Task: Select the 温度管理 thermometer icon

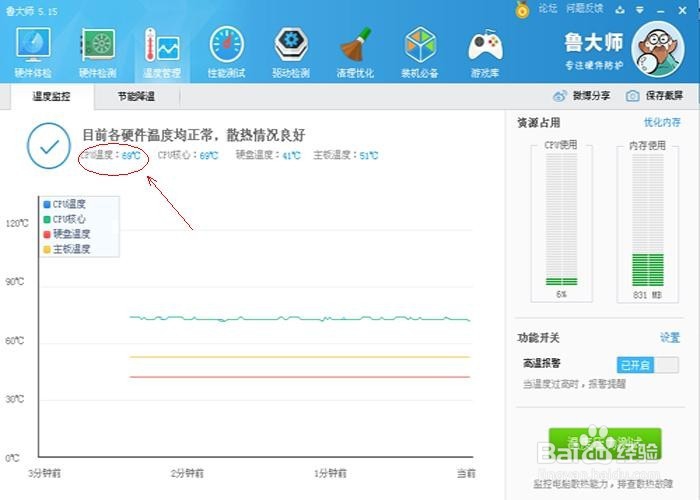Action: 162,53
